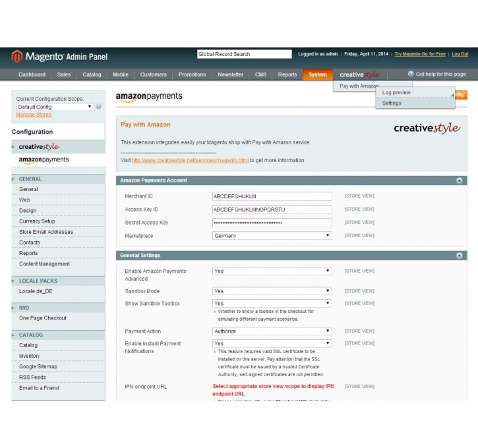478x448 pixels.
Task: Open the Promotions menu
Action: (x=192, y=74)
